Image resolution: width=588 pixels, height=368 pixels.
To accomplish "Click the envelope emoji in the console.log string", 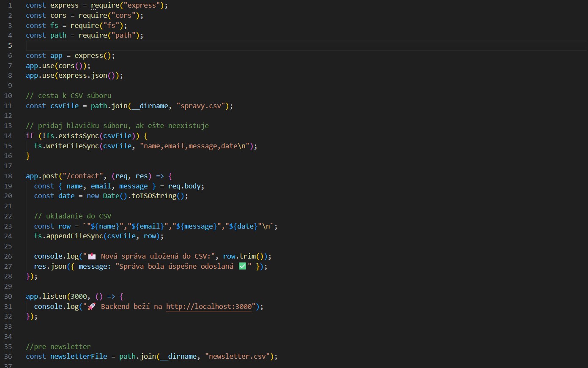I will (x=91, y=256).
